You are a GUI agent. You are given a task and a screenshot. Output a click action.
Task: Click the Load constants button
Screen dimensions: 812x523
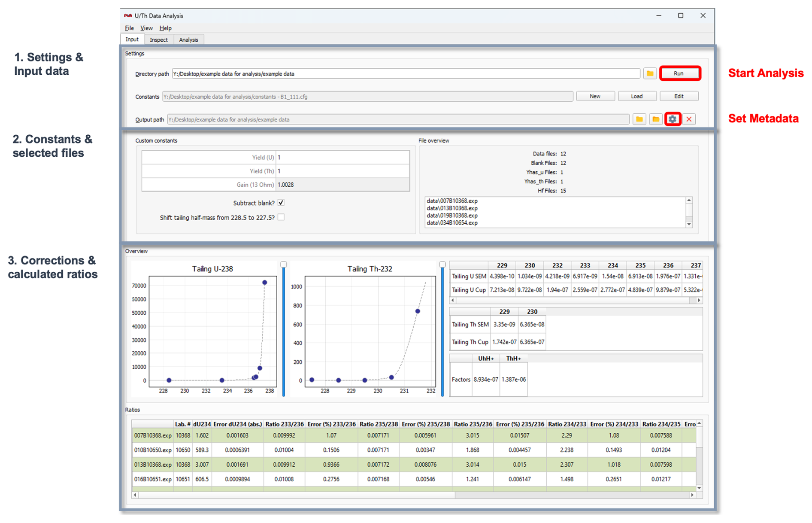(636, 97)
